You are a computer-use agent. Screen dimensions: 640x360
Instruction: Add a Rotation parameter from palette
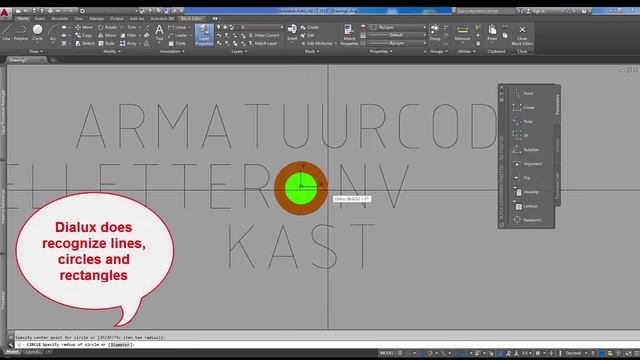[x=526, y=149]
